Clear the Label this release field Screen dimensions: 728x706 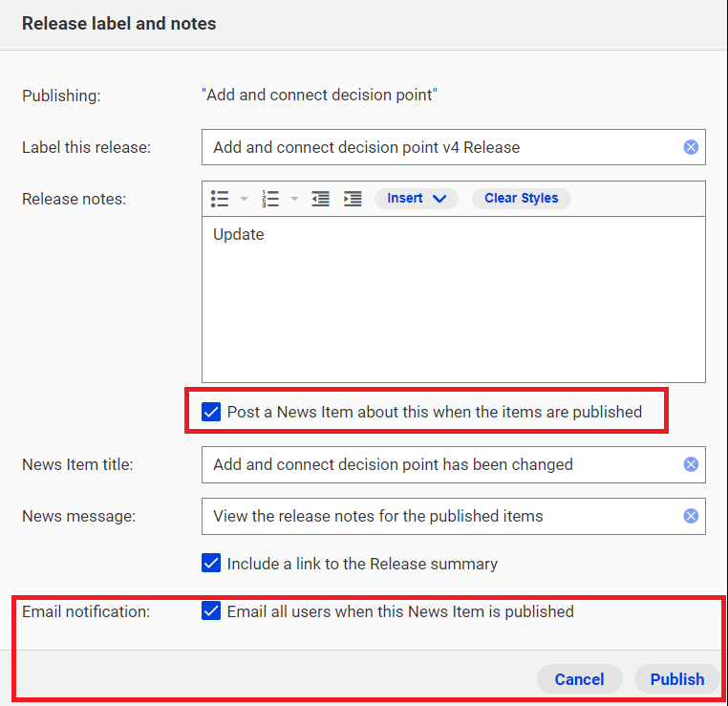pos(691,147)
